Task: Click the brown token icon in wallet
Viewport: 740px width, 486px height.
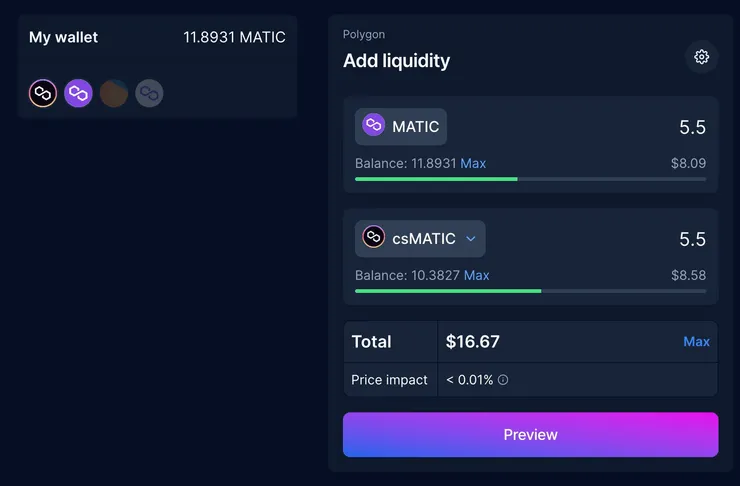Action: pyautogui.click(x=114, y=94)
